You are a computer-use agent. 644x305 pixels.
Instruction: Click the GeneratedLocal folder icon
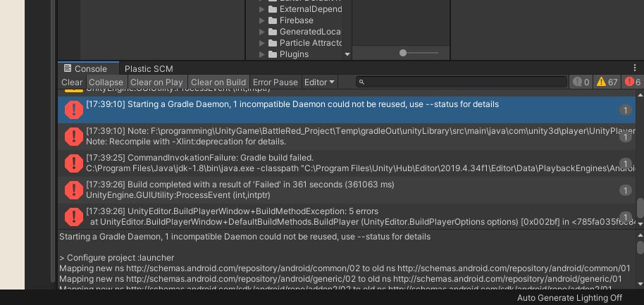click(272, 32)
